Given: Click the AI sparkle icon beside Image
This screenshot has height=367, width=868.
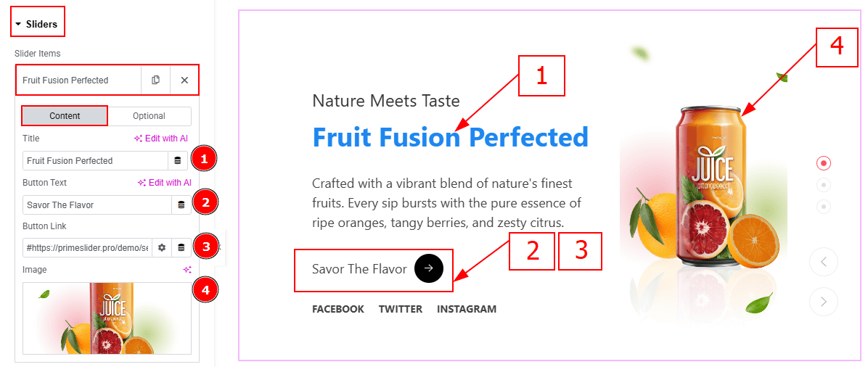Looking at the screenshot, I should tap(187, 270).
